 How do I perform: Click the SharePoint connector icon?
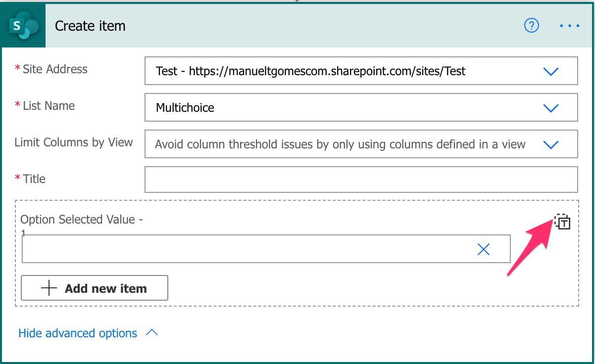(24, 26)
